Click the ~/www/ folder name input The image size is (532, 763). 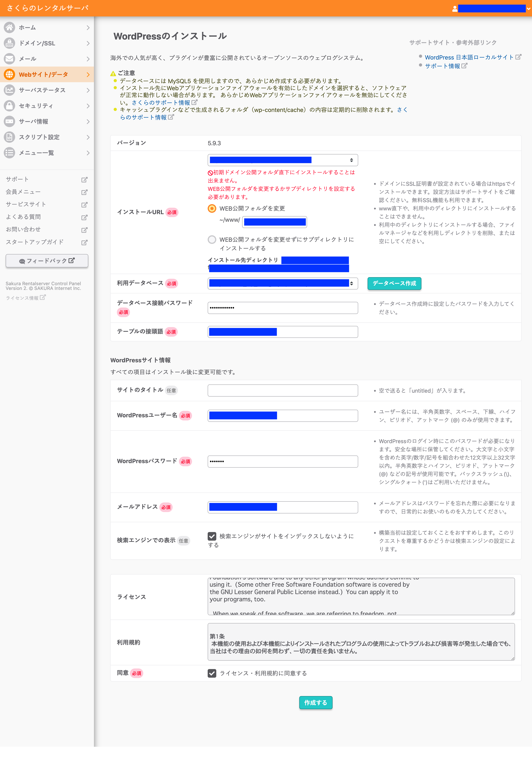pos(274,222)
